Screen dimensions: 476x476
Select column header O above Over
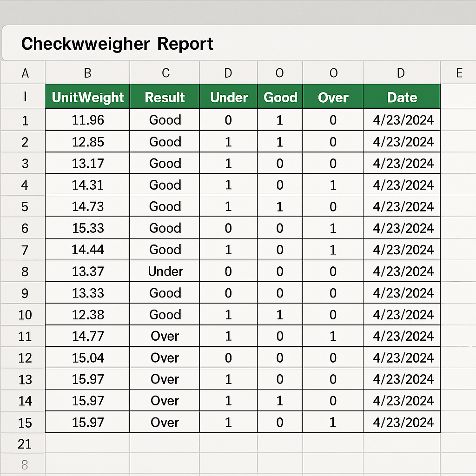pyautogui.click(x=333, y=73)
